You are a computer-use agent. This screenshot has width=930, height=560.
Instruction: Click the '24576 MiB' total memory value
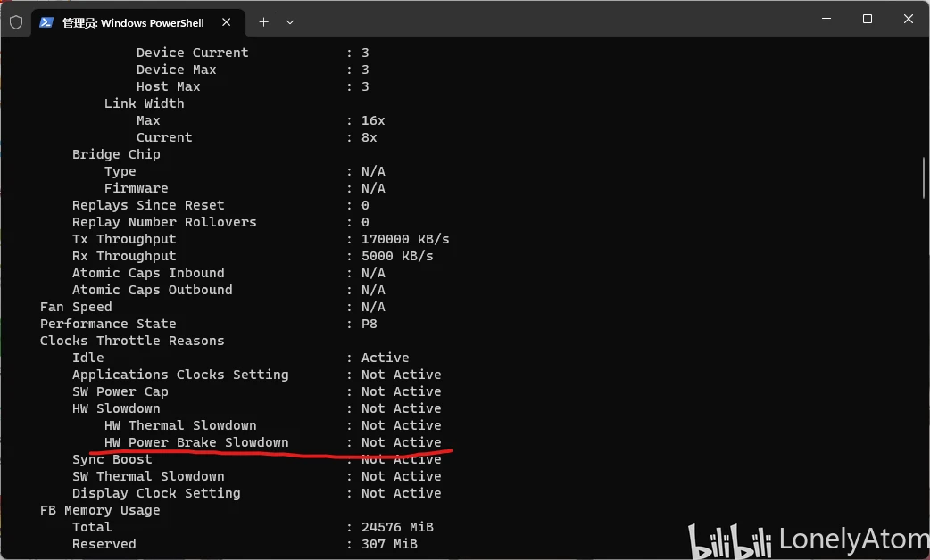click(x=397, y=527)
